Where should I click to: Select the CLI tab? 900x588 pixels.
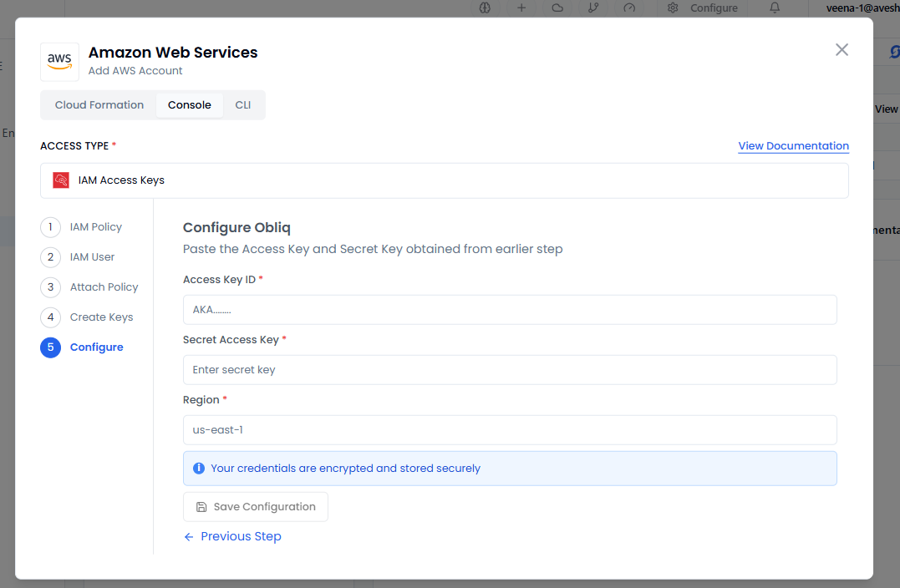pyautogui.click(x=242, y=105)
